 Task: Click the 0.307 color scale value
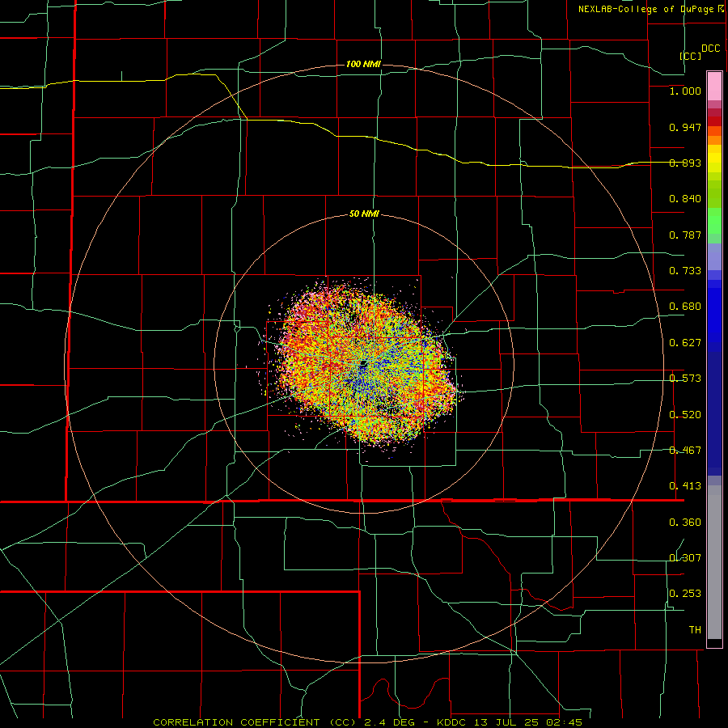(685, 558)
